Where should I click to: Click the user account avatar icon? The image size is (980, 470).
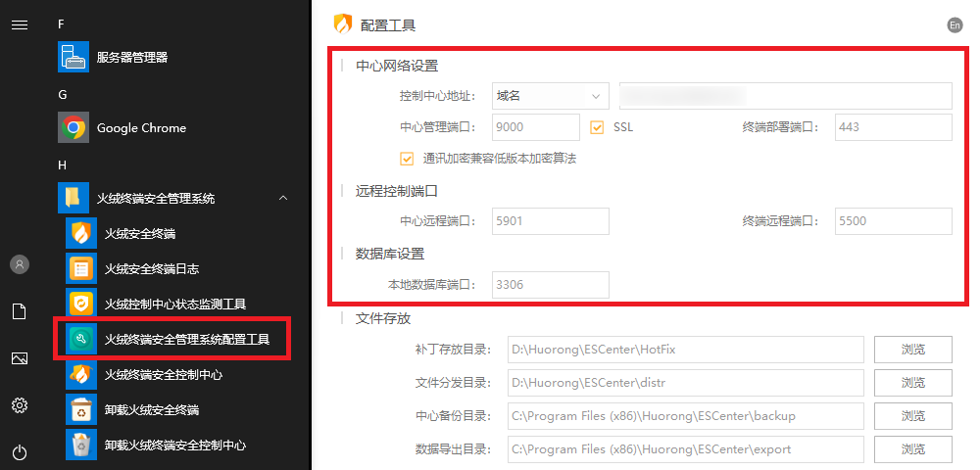click(20, 264)
